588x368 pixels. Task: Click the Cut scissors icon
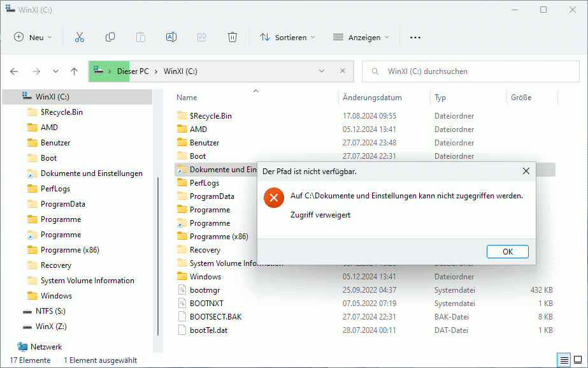pyautogui.click(x=80, y=37)
